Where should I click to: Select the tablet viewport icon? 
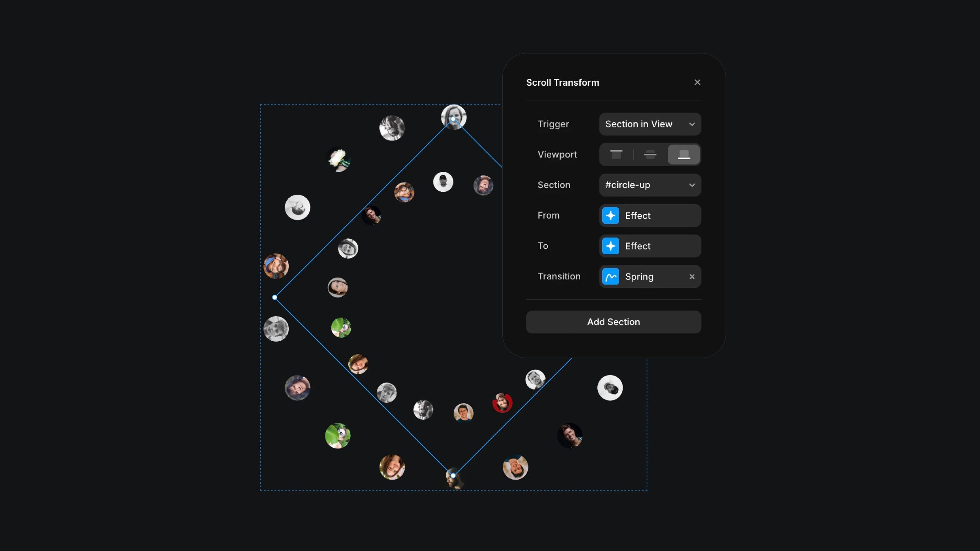tap(650, 154)
